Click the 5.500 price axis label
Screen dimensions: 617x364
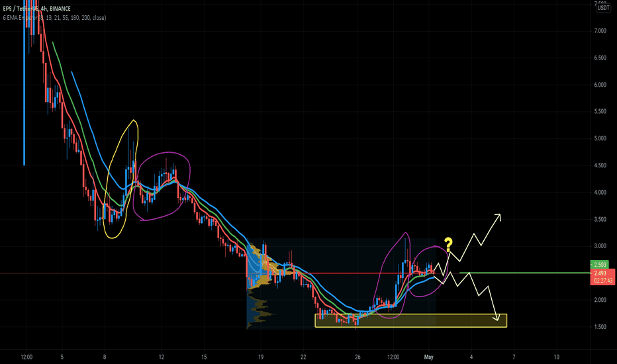coord(600,111)
